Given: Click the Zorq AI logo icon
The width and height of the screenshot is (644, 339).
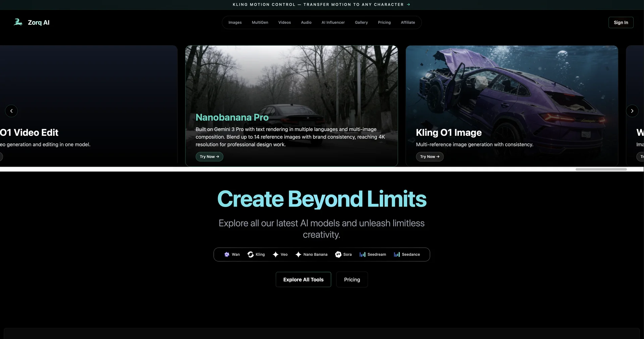Looking at the screenshot, I should [18, 22].
